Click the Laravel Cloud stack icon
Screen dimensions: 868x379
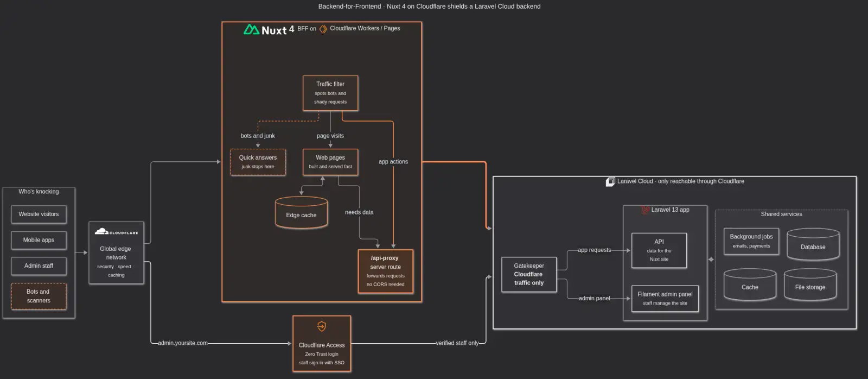click(x=610, y=181)
